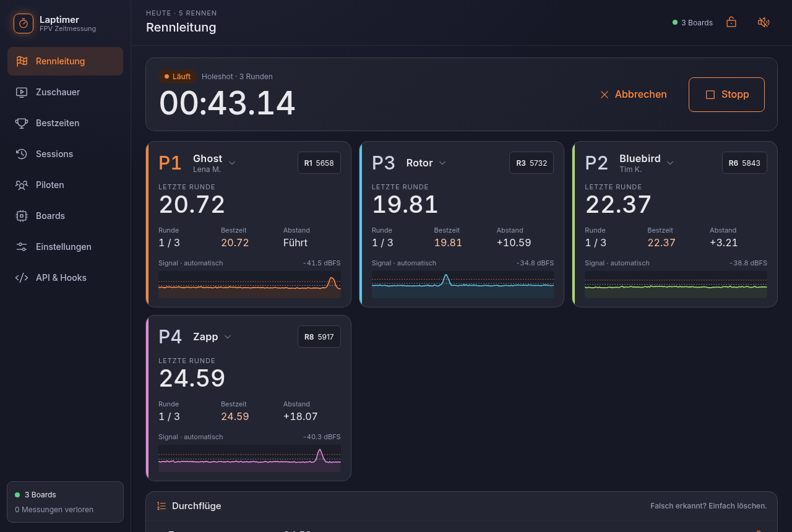Click Zapp's signal graph
The height and width of the screenshot is (532, 792).
(249, 458)
